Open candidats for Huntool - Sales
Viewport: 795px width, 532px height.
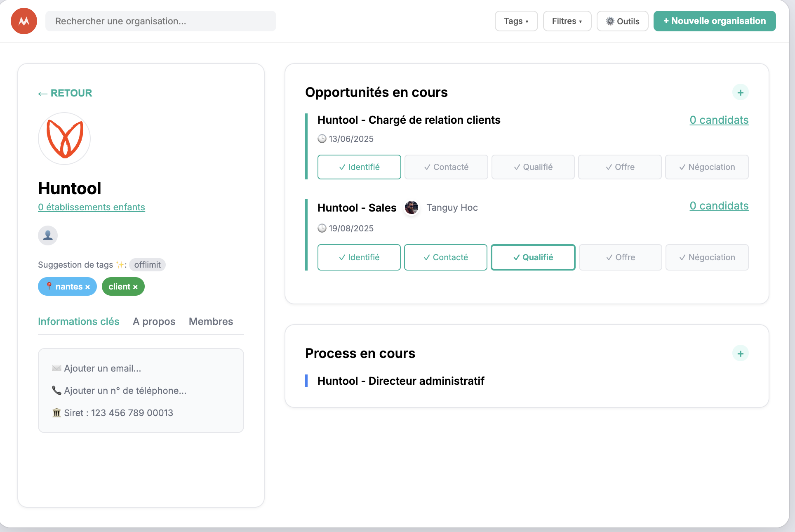click(x=719, y=206)
